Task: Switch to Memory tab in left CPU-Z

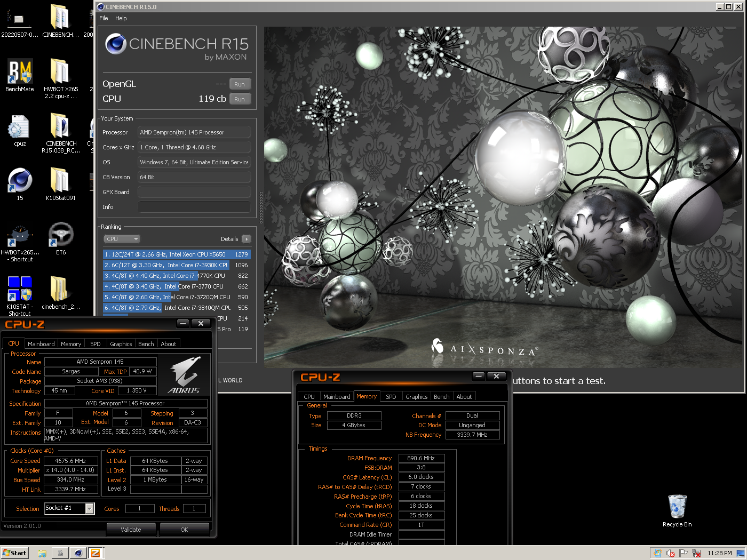Action: pos(71,344)
